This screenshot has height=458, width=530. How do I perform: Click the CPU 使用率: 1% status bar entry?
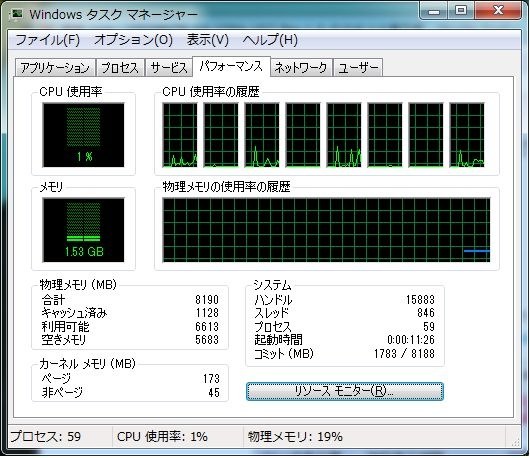coord(163,437)
